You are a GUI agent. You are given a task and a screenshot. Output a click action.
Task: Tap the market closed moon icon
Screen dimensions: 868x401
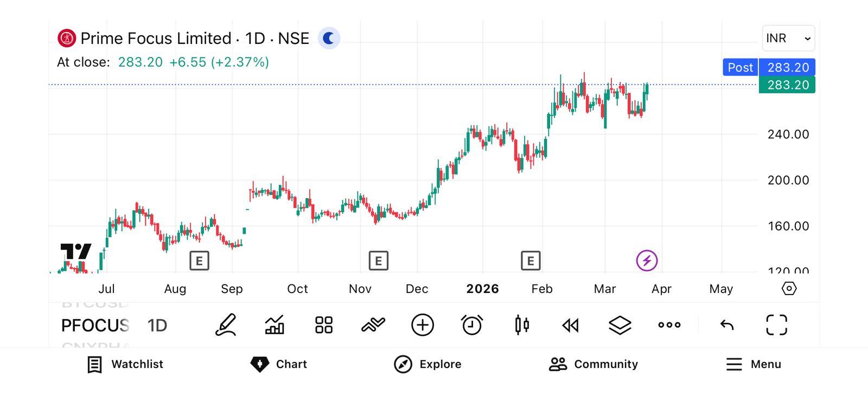tap(329, 39)
